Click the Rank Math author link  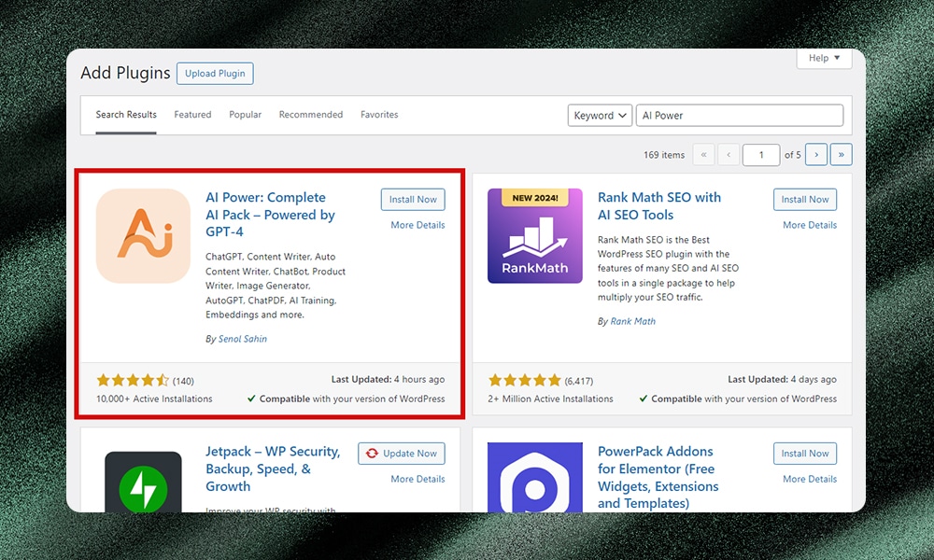[x=635, y=321]
